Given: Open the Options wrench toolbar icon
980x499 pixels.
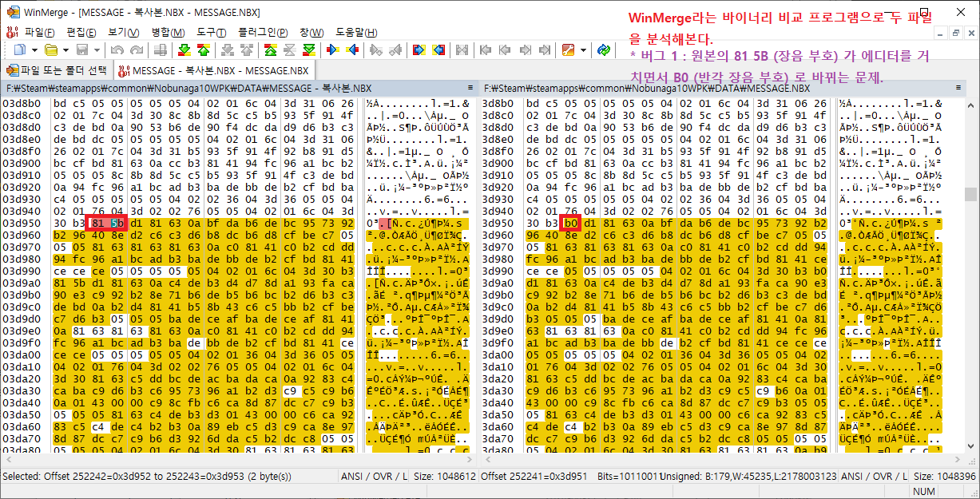Looking at the screenshot, I should tap(568, 50).
